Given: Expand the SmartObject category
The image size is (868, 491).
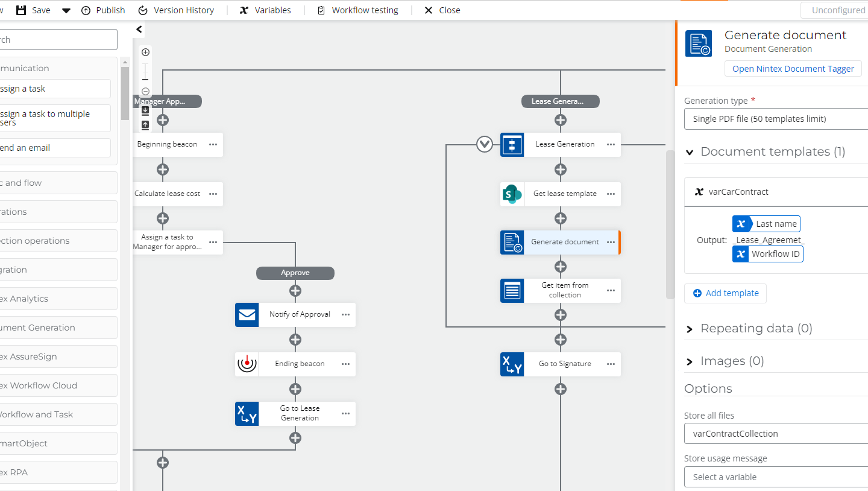Looking at the screenshot, I should coord(58,443).
